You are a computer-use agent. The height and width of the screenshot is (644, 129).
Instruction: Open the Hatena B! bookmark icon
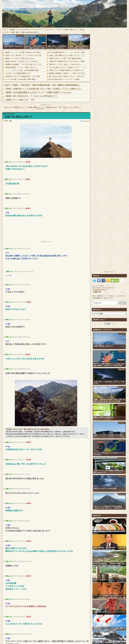(x=99, y=280)
